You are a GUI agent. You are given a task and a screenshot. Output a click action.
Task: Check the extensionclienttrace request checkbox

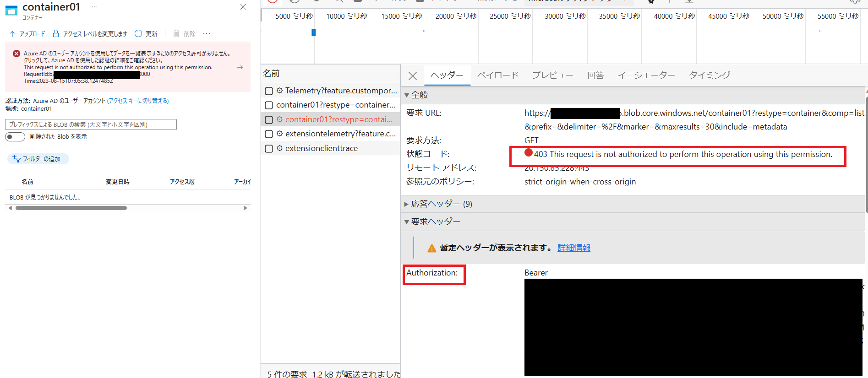269,149
